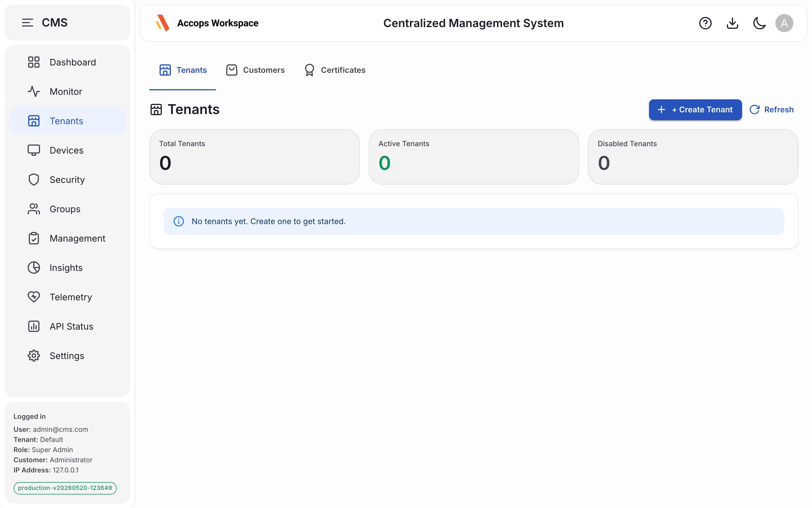Image resolution: width=812 pixels, height=508 pixels.
Task: Open Dashboard from the sidebar
Action: pyautogui.click(x=67, y=62)
